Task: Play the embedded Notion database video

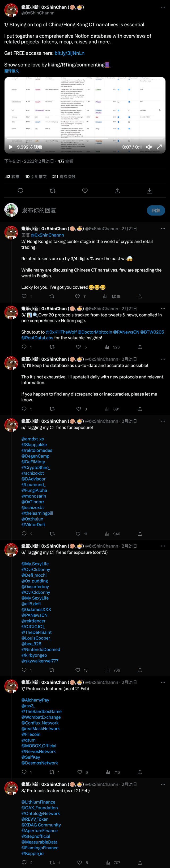Action: (x=11, y=147)
